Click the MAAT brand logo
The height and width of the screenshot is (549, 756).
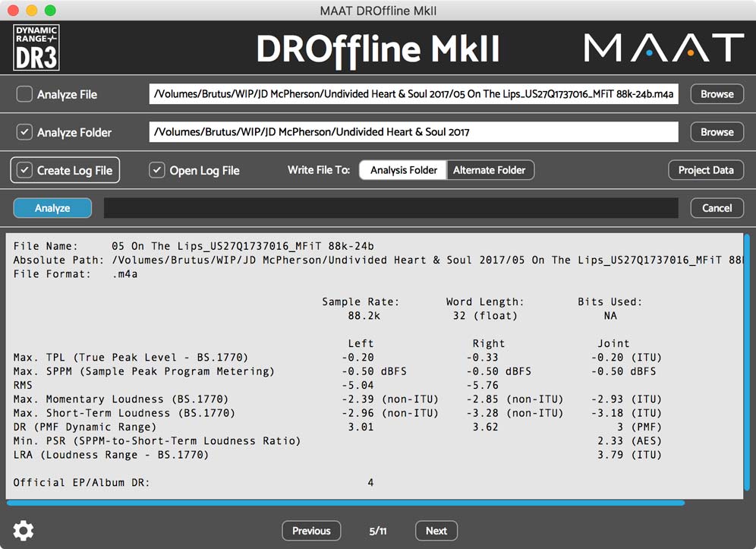(x=664, y=47)
